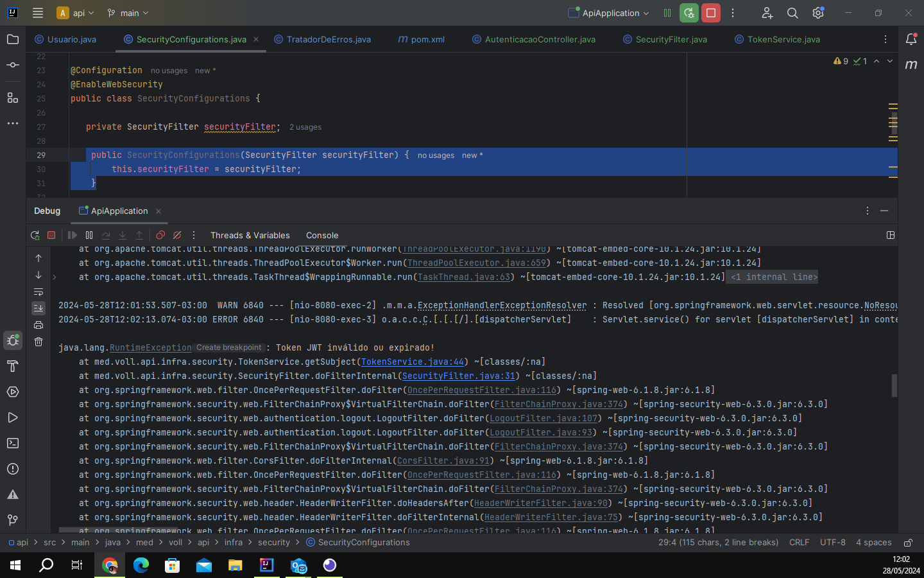Viewport: 924px width, 578px height.
Task: Open more debug toolbar actions
Action: [194, 235]
